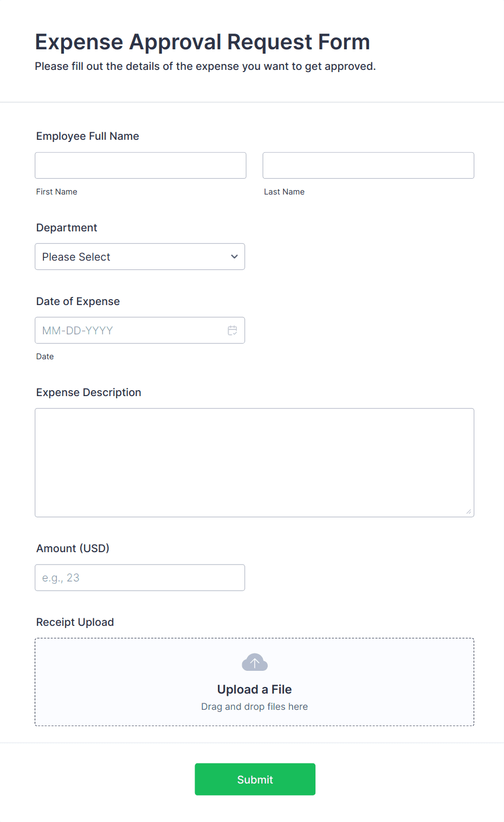This screenshot has width=504, height=822.
Task: Click the Amount (USD) input field
Action: (x=140, y=578)
